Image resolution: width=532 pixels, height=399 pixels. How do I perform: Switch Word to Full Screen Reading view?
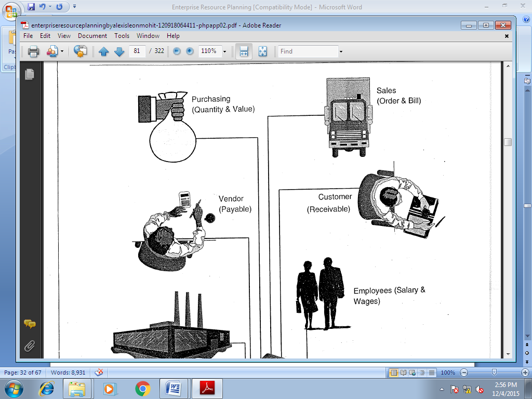pyautogui.click(x=403, y=373)
